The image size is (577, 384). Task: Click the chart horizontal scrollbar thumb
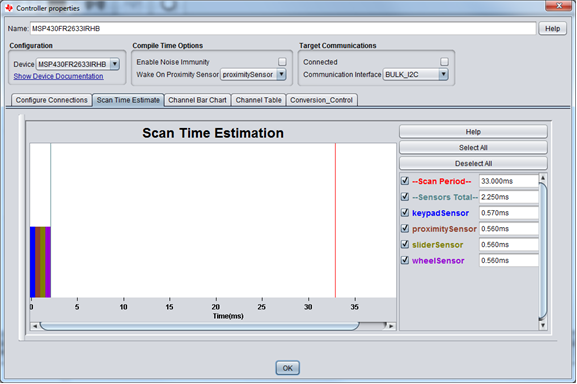click(x=199, y=326)
